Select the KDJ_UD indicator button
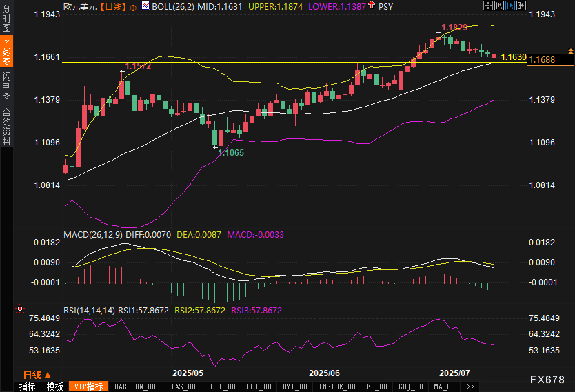Screen dimensions: 575x392 [410, 386]
